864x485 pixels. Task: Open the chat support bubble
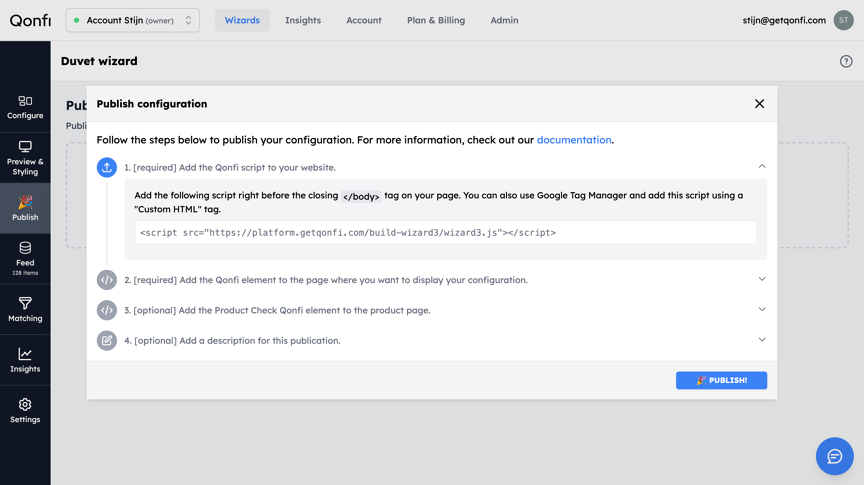[x=834, y=456]
